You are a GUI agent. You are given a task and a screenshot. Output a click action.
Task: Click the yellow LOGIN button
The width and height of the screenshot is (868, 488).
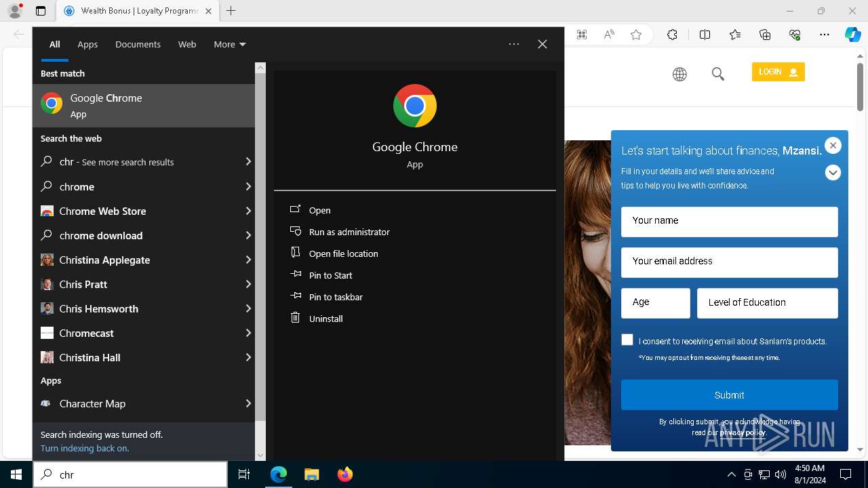pyautogui.click(x=778, y=72)
